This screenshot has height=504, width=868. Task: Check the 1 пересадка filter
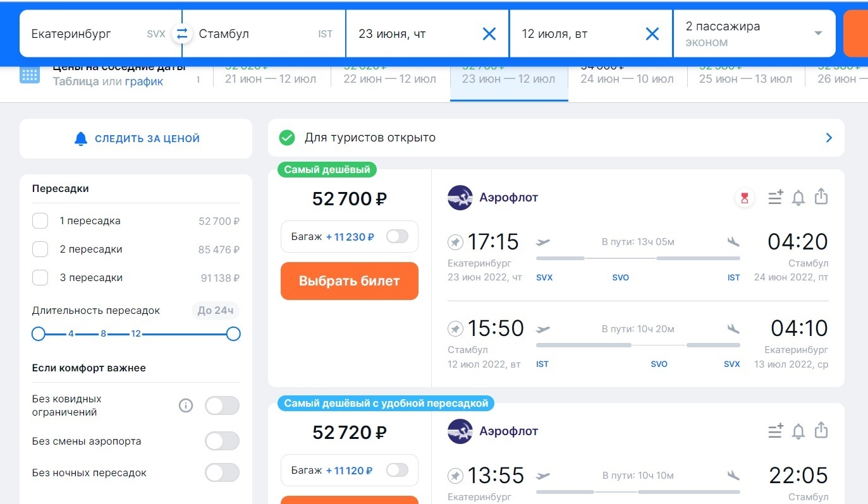[x=40, y=221]
